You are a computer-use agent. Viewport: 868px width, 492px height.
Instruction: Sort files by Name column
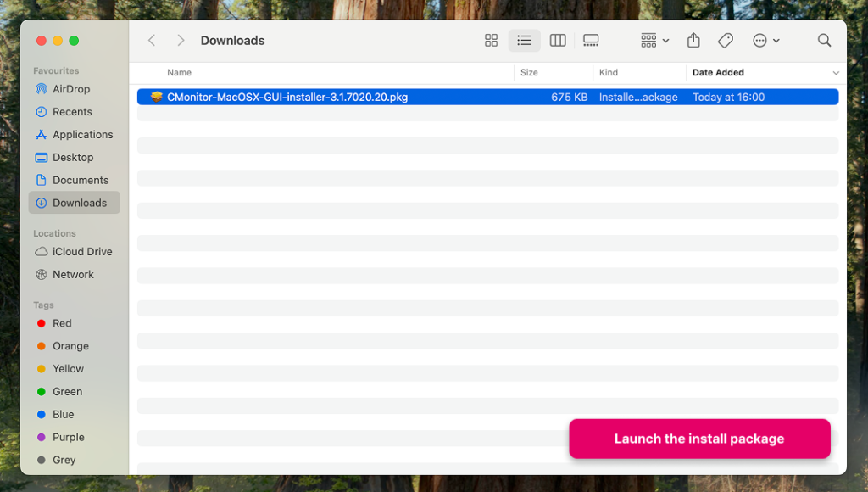180,73
